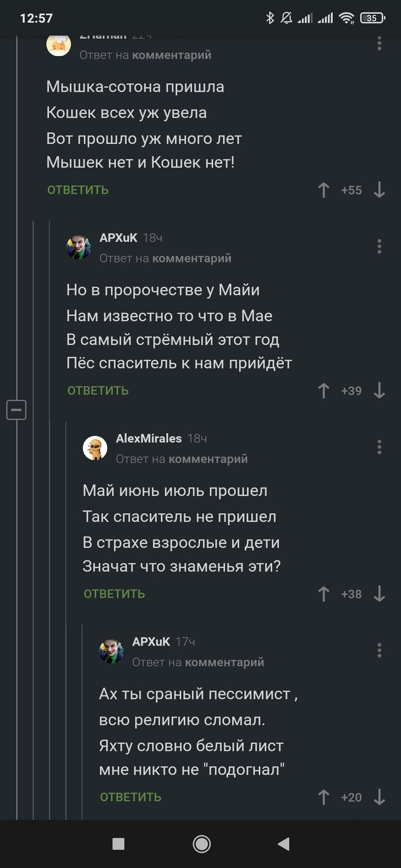Image resolution: width=401 pixels, height=868 pixels.
Task: Open AlexMirales user profile name
Action: [148, 439]
